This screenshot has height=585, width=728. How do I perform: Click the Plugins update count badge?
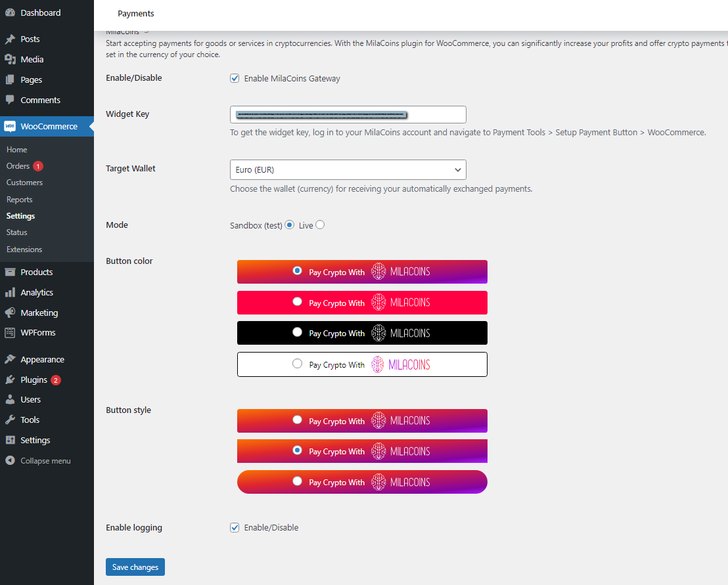[56, 380]
